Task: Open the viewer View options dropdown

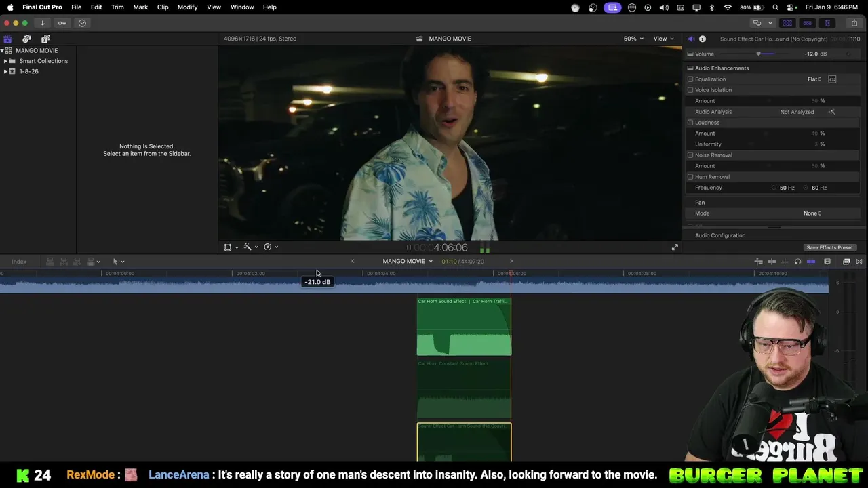Action: [x=663, y=39]
